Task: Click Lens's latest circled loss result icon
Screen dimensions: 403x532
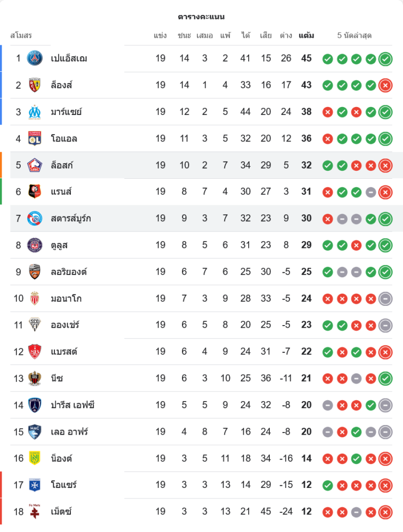Action: (385, 85)
